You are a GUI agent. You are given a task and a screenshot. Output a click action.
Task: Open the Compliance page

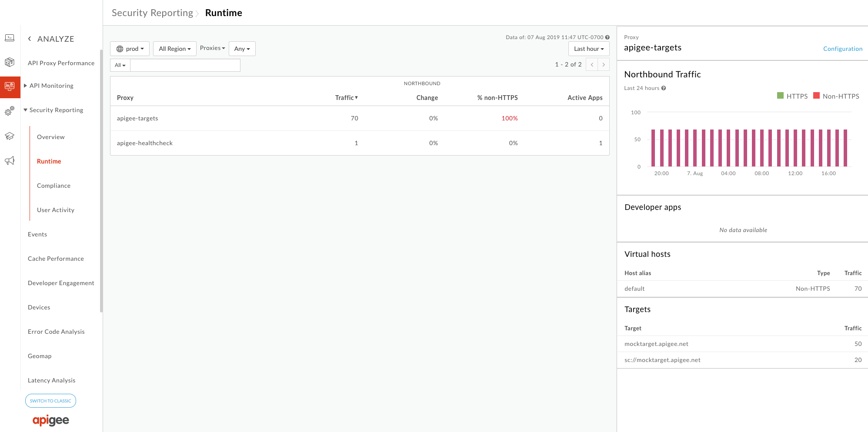pos(54,186)
